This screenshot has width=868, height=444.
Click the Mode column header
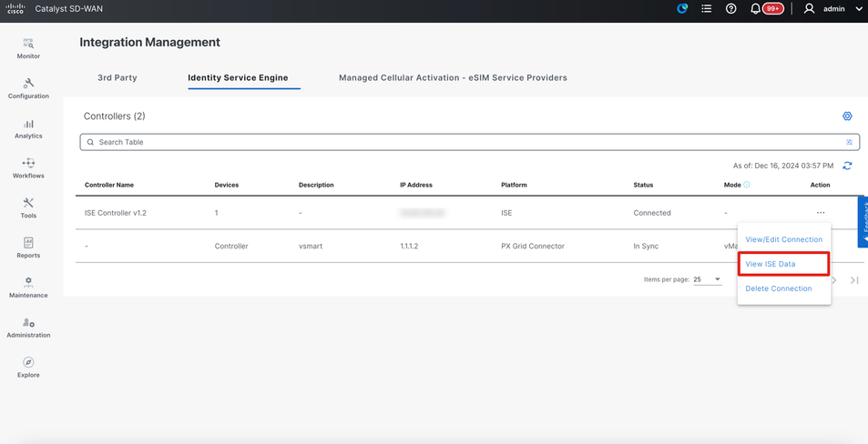[x=732, y=185]
